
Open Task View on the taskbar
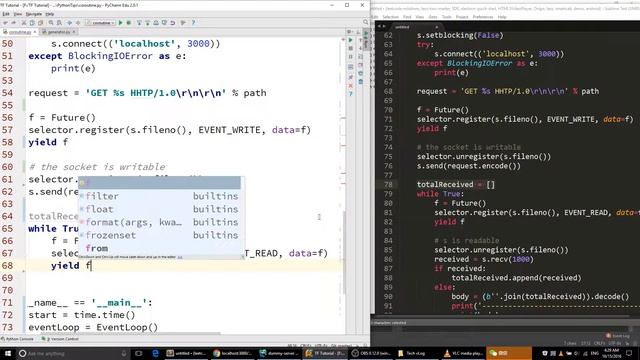139,353
